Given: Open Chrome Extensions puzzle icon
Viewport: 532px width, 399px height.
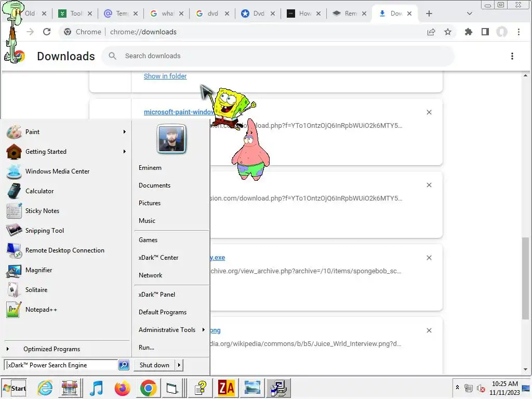Looking at the screenshot, I should (x=469, y=32).
